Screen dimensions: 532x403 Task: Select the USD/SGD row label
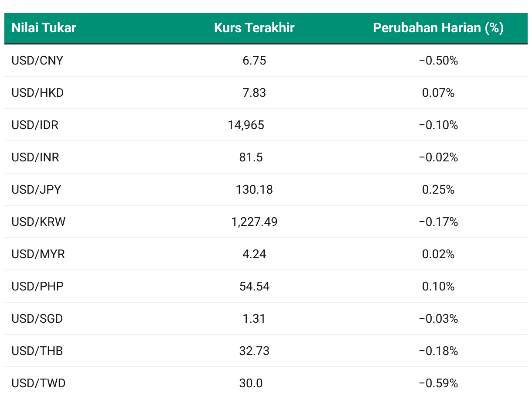coord(37,319)
